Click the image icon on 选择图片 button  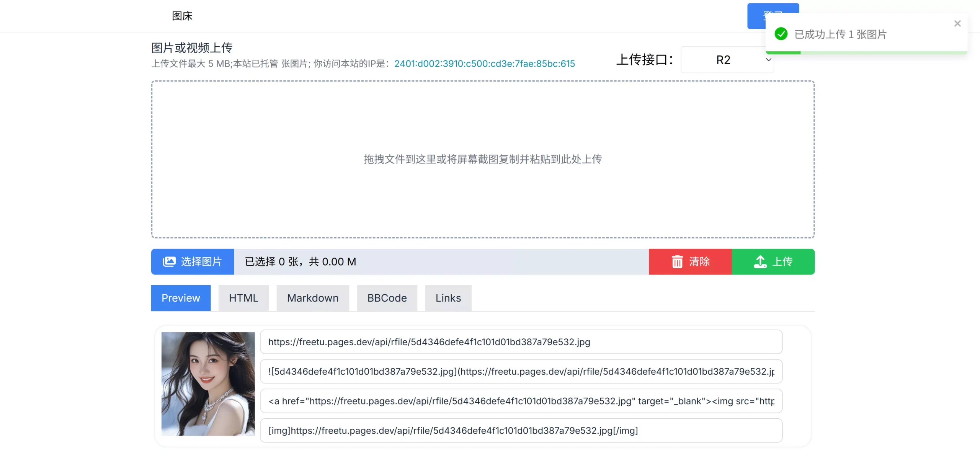(x=170, y=262)
